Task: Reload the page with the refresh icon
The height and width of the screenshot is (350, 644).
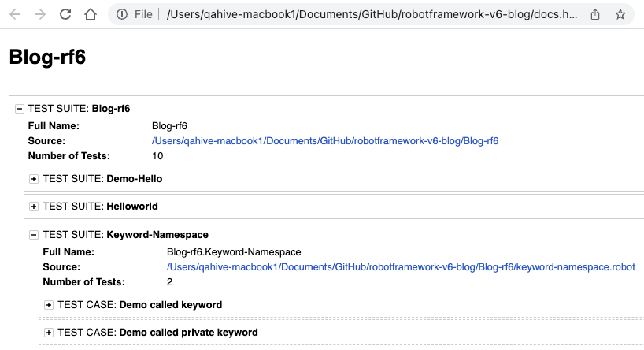Action: click(x=65, y=14)
